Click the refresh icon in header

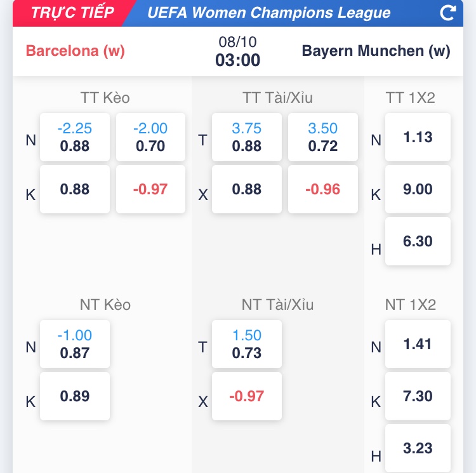point(447,13)
